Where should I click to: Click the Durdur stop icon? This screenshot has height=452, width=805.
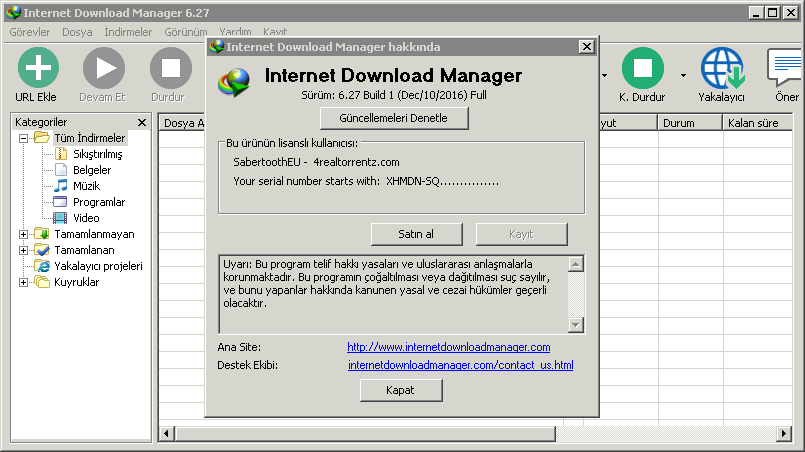pos(170,68)
